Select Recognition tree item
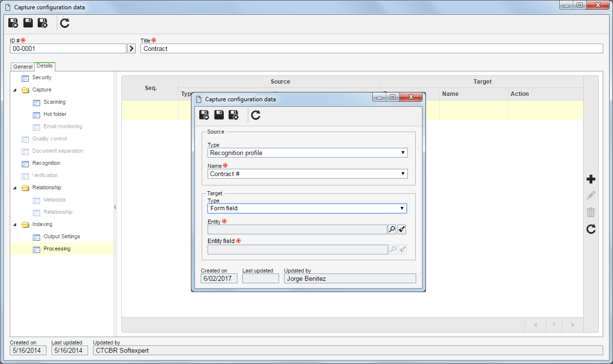Image resolution: width=613 pixels, height=364 pixels. 46,163
